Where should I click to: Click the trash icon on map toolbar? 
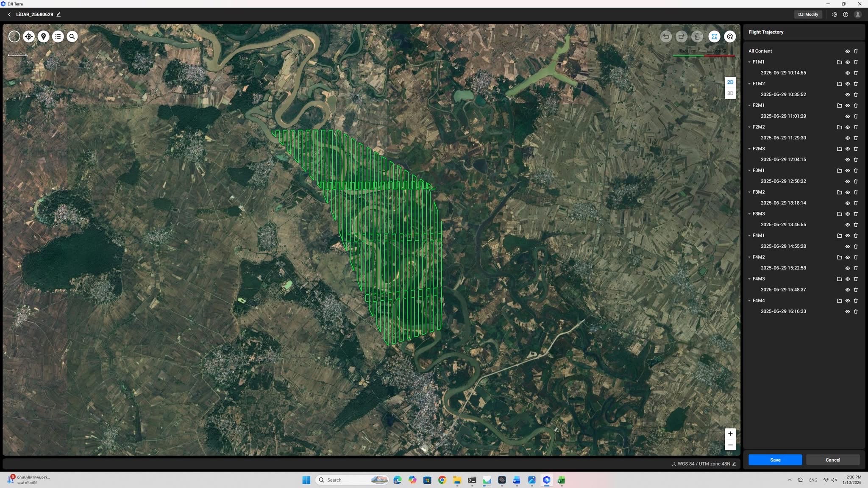pos(697,36)
